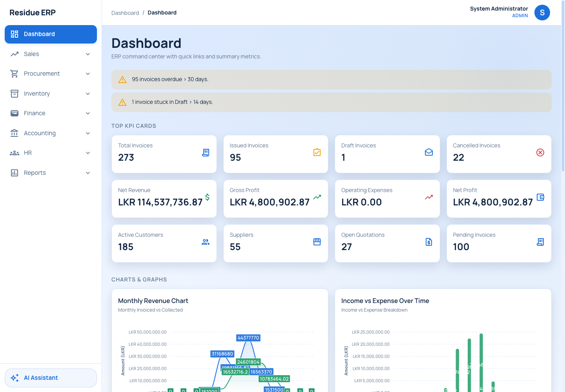This screenshot has width=565, height=392.
Task: Click the Residue ERP logo text
Action: pos(33,13)
